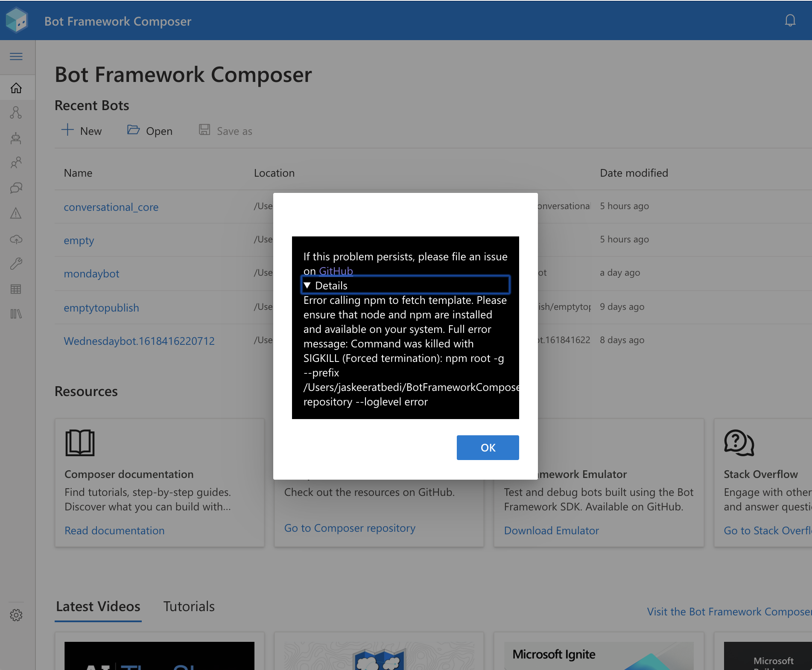The width and height of the screenshot is (812, 670).
Task: Switch to the Latest Videos tab
Action: [98, 606]
